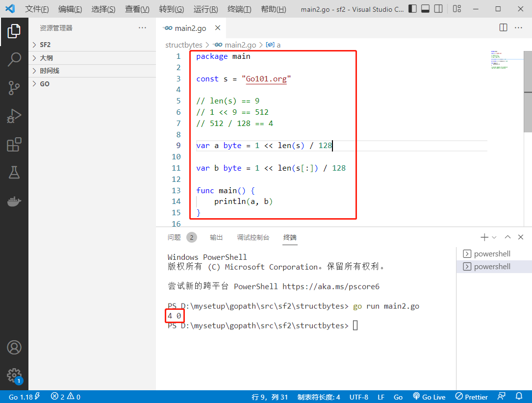Viewport: 532px width, 403px height.
Task: Open the 查看(V) menu
Action: click(x=137, y=9)
